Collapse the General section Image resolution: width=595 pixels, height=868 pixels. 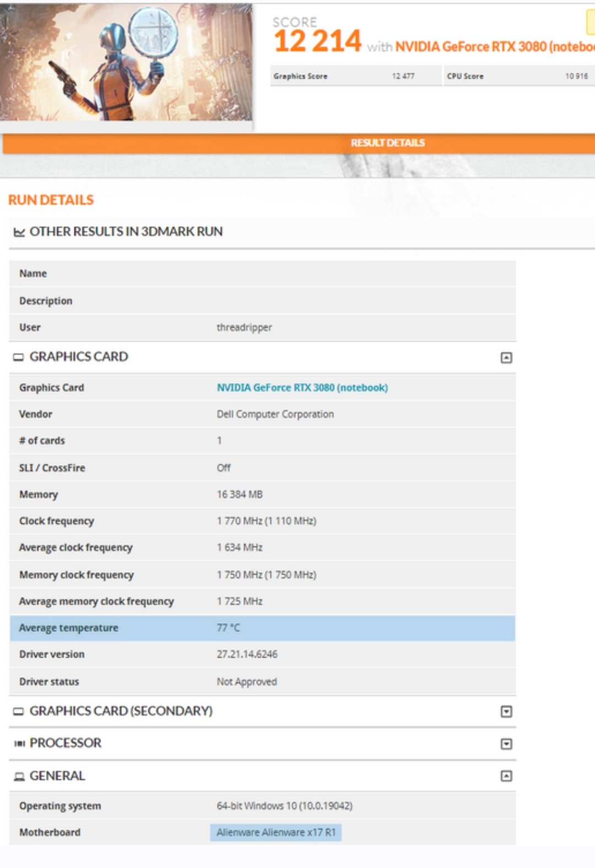(x=506, y=776)
